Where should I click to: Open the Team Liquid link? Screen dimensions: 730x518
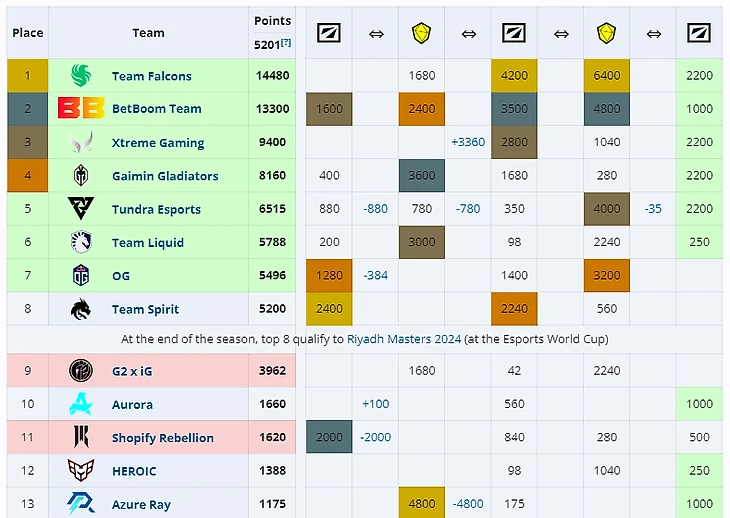(148, 242)
